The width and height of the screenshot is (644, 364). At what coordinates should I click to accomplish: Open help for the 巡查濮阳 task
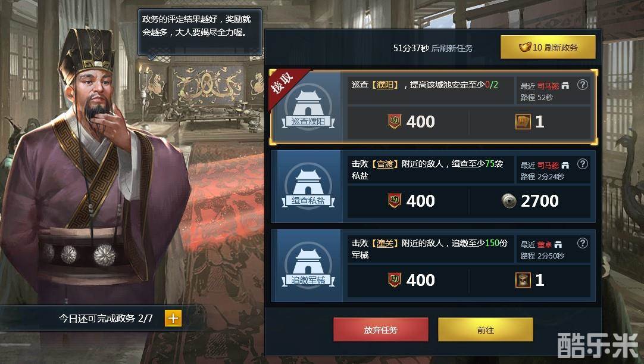coord(582,85)
